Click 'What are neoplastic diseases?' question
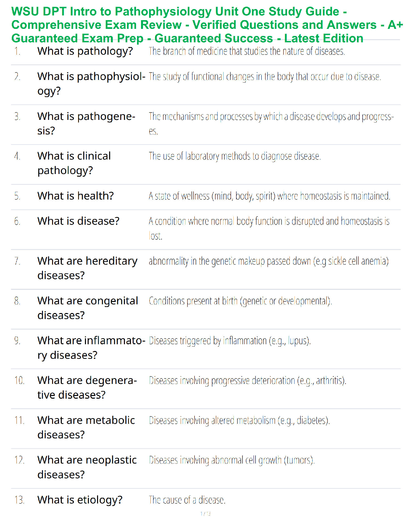Image resolution: width=411 pixels, height=532 pixels. point(87,467)
